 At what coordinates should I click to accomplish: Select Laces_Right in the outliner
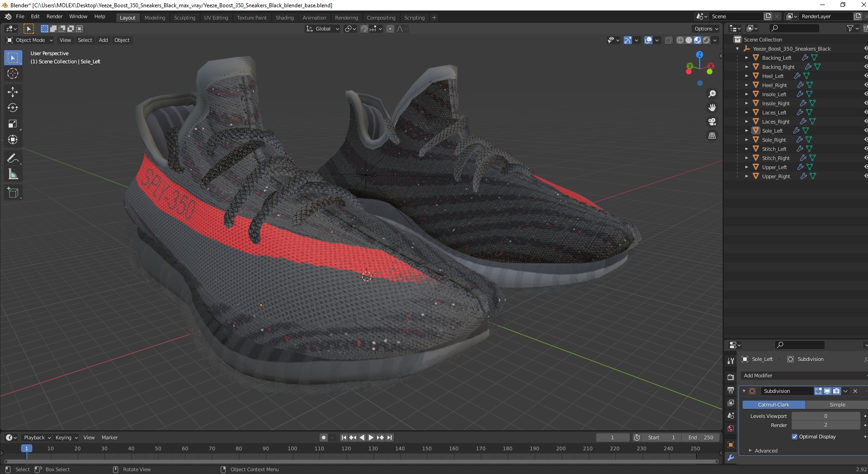[x=775, y=122]
